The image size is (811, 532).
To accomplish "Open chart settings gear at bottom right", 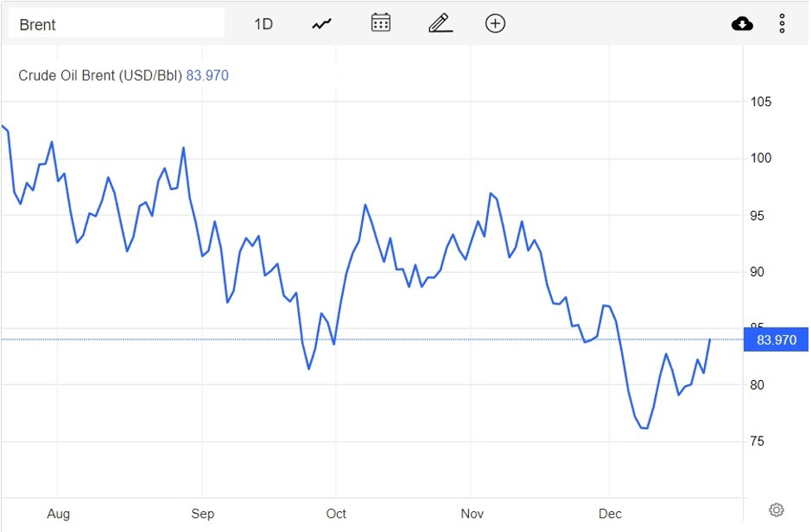I will [x=776, y=510].
